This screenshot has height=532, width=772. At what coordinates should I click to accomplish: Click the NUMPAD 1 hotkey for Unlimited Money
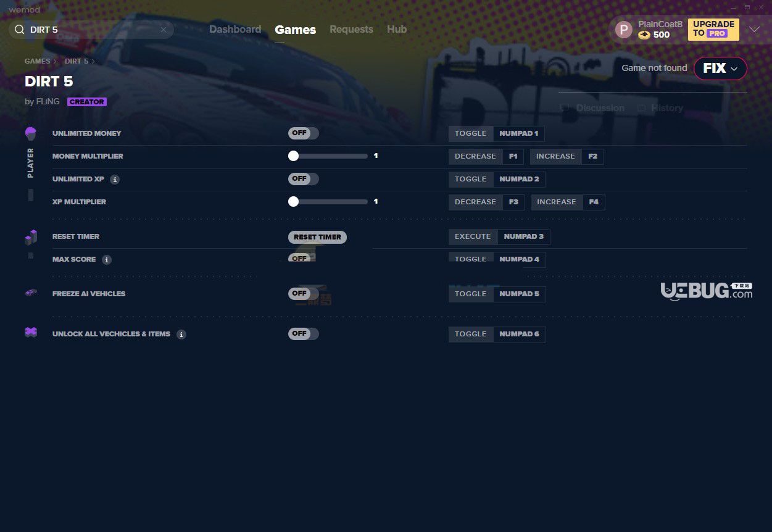pos(519,133)
